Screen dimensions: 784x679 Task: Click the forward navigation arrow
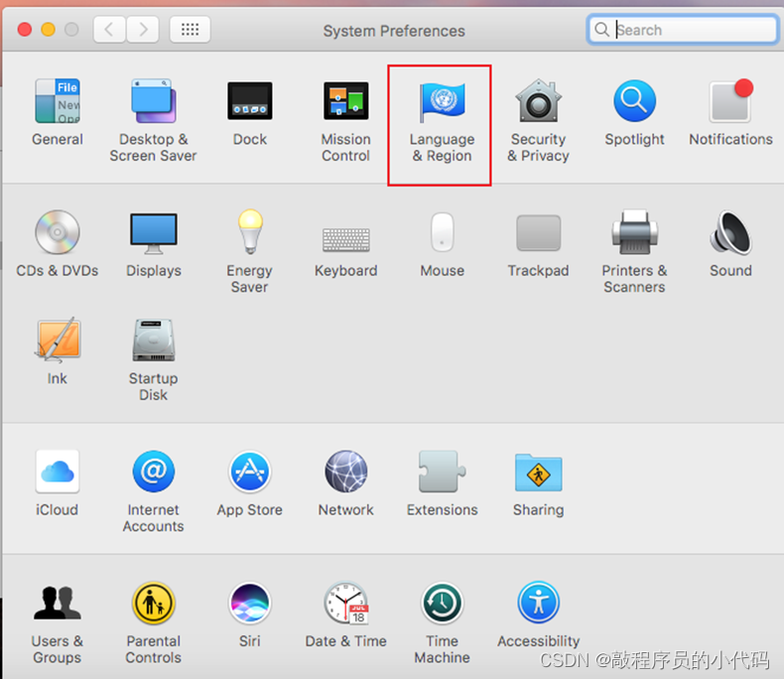(x=143, y=30)
